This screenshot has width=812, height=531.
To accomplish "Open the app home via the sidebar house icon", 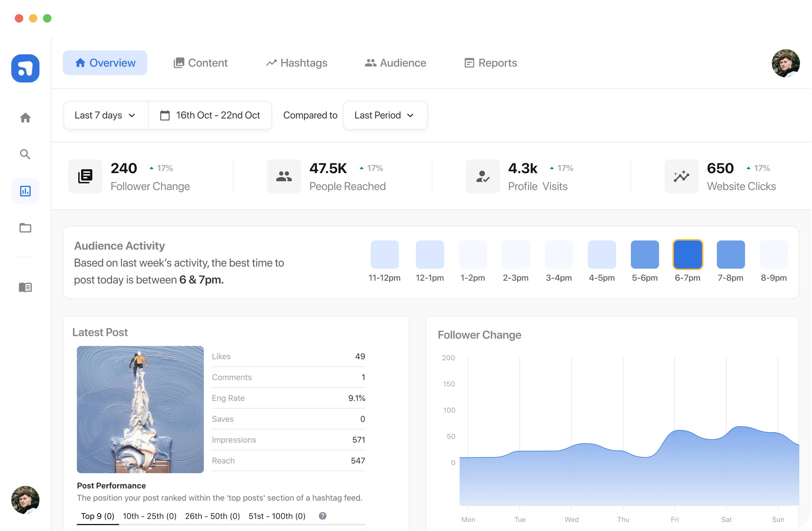I will click(x=25, y=118).
